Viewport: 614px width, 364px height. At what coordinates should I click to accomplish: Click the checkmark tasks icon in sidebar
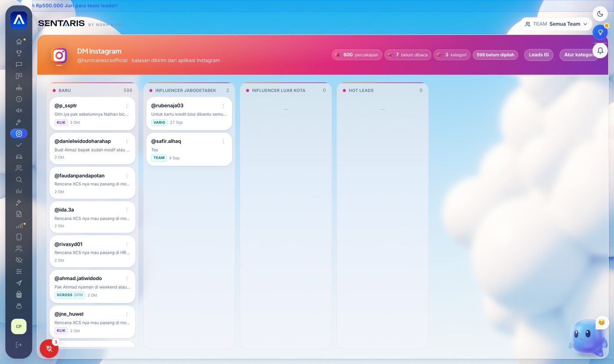[x=19, y=145]
